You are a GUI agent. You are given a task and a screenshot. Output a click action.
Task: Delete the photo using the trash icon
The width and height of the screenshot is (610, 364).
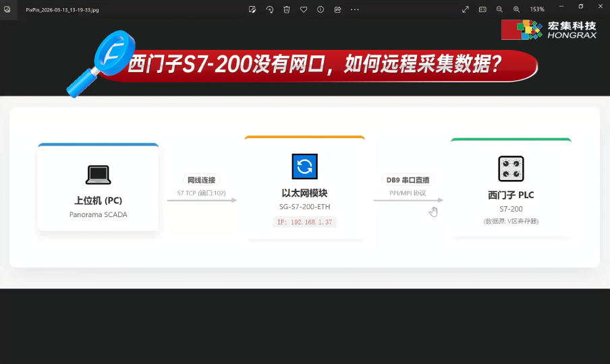tap(287, 9)
